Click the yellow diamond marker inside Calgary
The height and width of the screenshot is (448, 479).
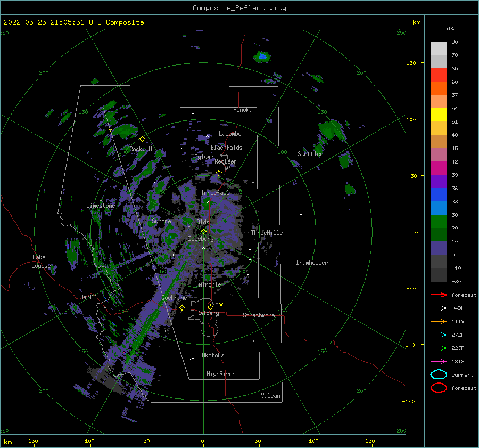click(x=210, y=307)
